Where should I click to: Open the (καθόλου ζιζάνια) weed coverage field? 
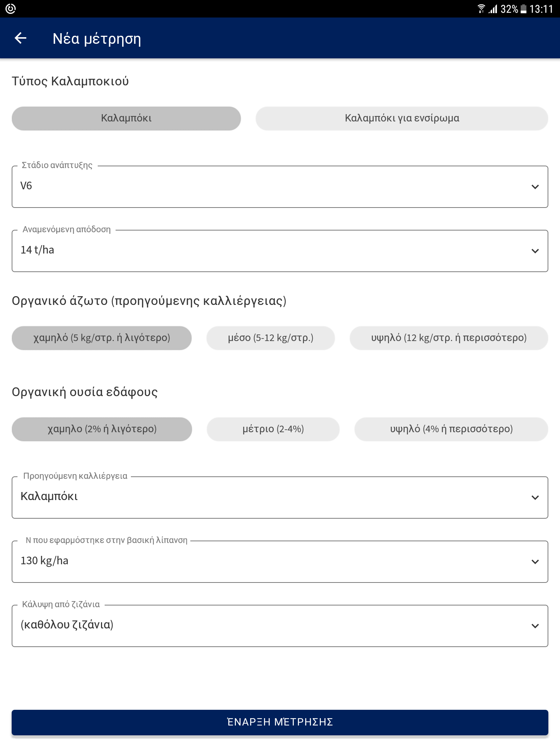click(x=255, y=626)
